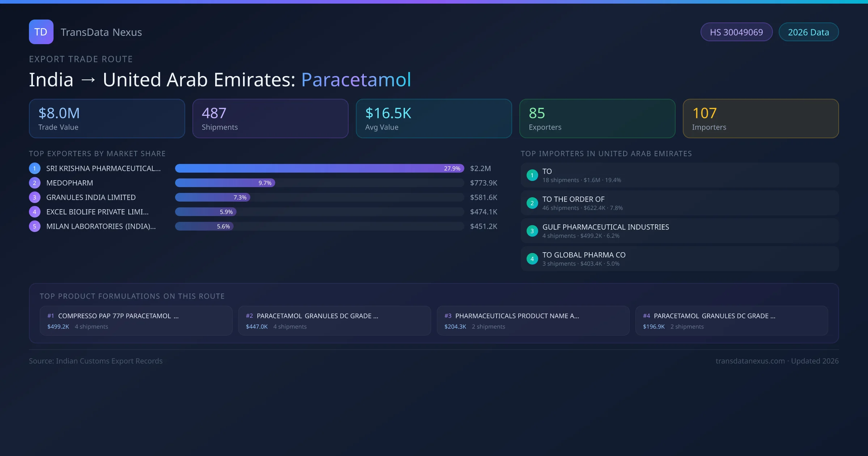868x456 pixels.
Task: Click green rank 4 badge for TO Global Pharma
Action: pyautogui.click(x=532, y=259)
